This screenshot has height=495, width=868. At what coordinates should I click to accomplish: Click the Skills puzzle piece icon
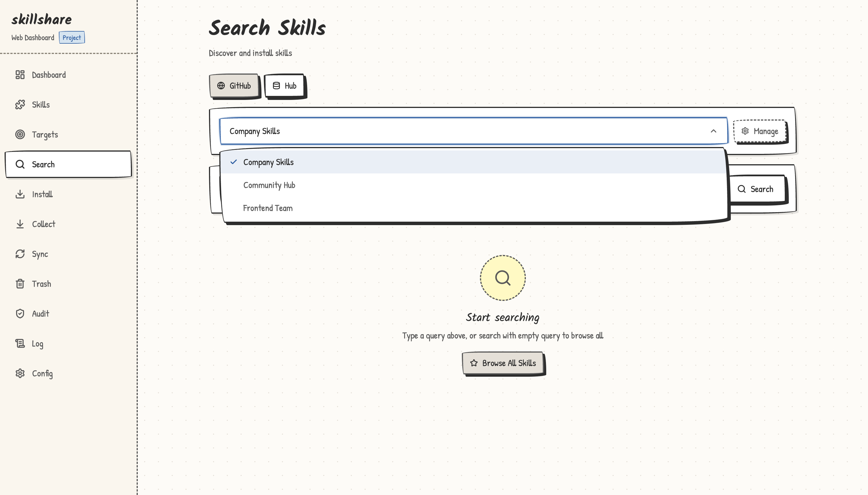(20, 105)
